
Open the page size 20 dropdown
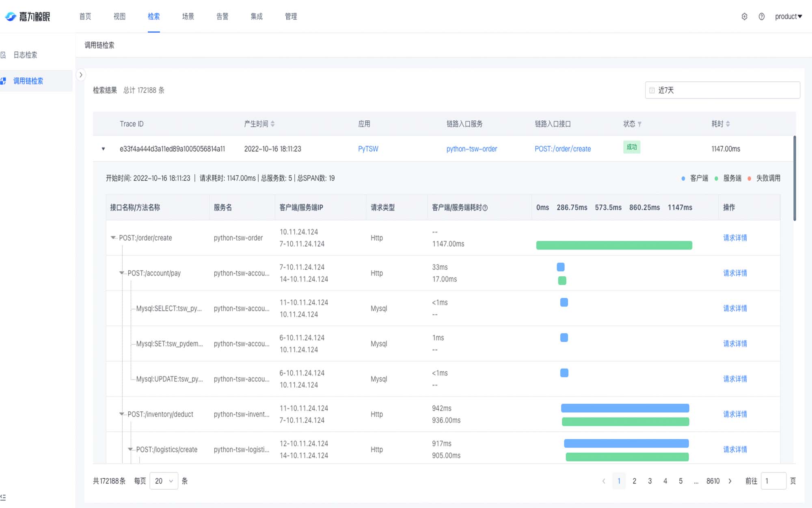[164, 481]
